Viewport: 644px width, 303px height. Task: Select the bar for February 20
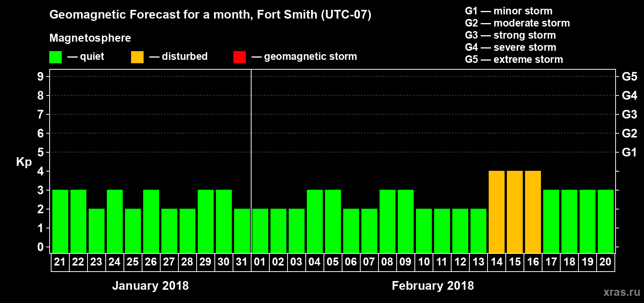click(606, 221)
